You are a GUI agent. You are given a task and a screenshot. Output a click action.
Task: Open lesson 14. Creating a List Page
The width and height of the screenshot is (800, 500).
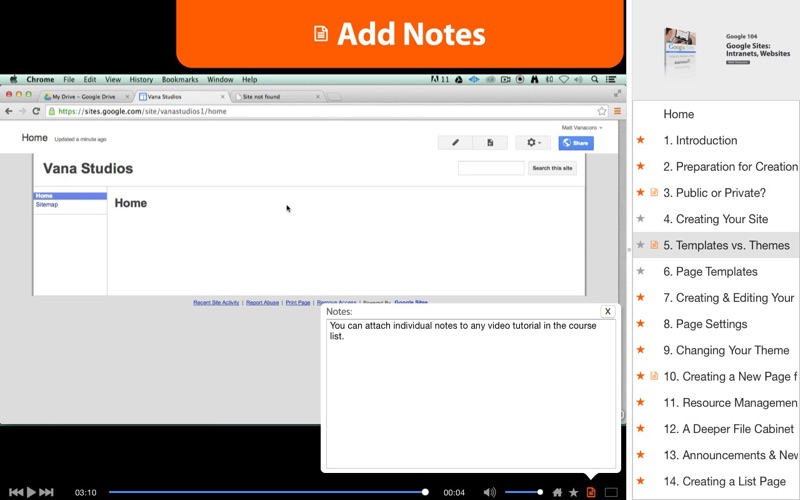pos(724,482)
